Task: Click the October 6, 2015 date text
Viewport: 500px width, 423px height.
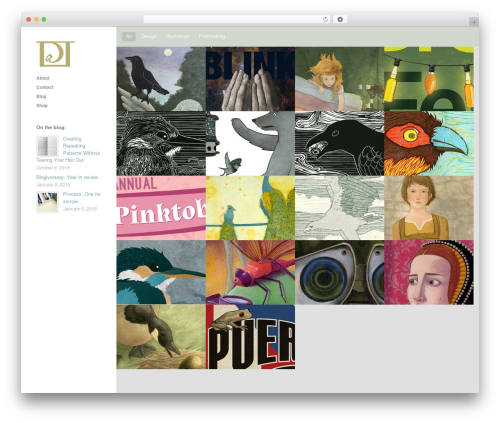Action: [53, 168]
